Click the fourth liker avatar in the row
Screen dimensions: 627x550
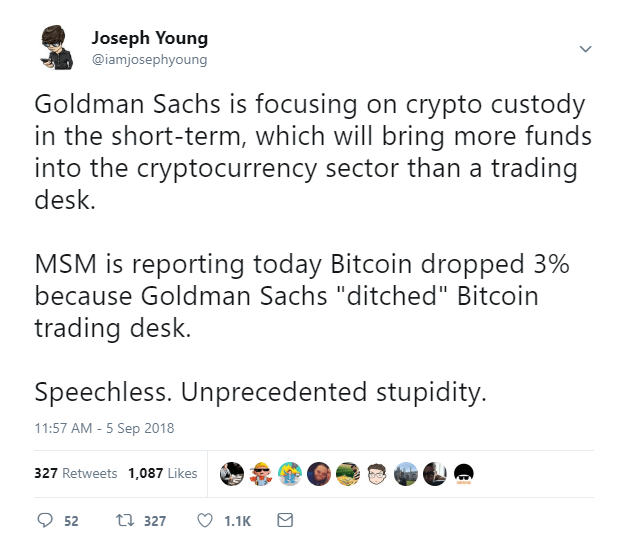[x=319, y=472]
